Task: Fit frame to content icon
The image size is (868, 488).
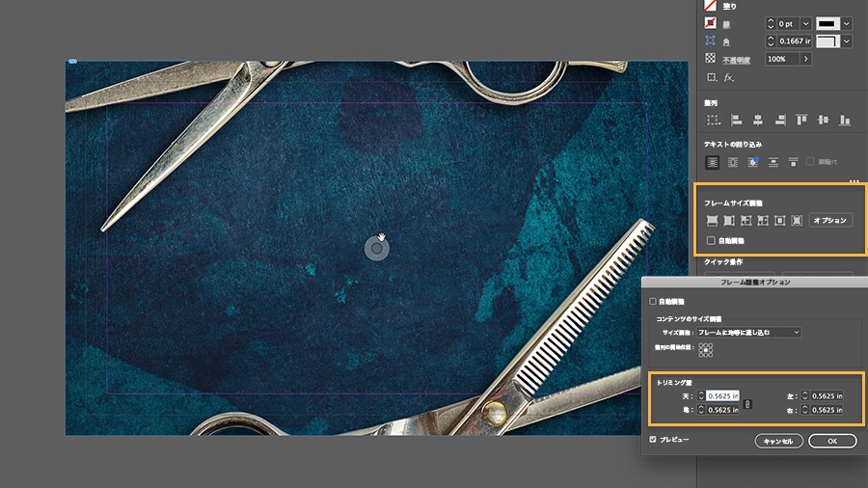Action: coord(763,220)
